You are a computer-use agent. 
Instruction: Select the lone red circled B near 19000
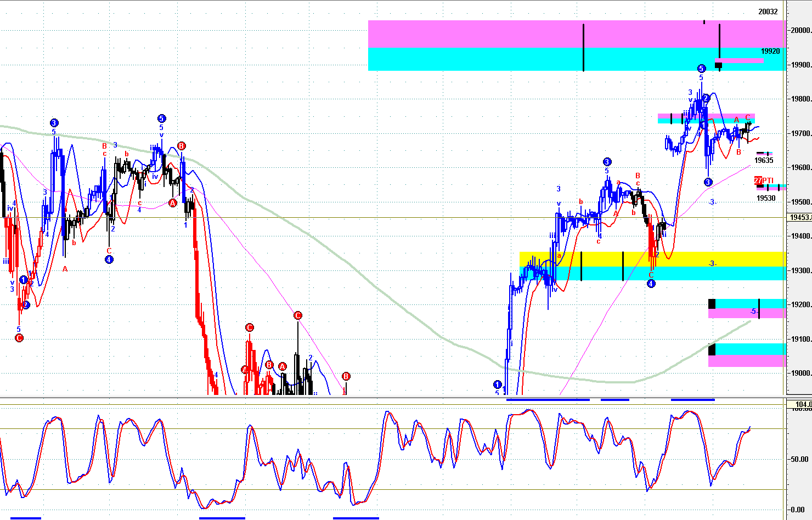point(346,376)
